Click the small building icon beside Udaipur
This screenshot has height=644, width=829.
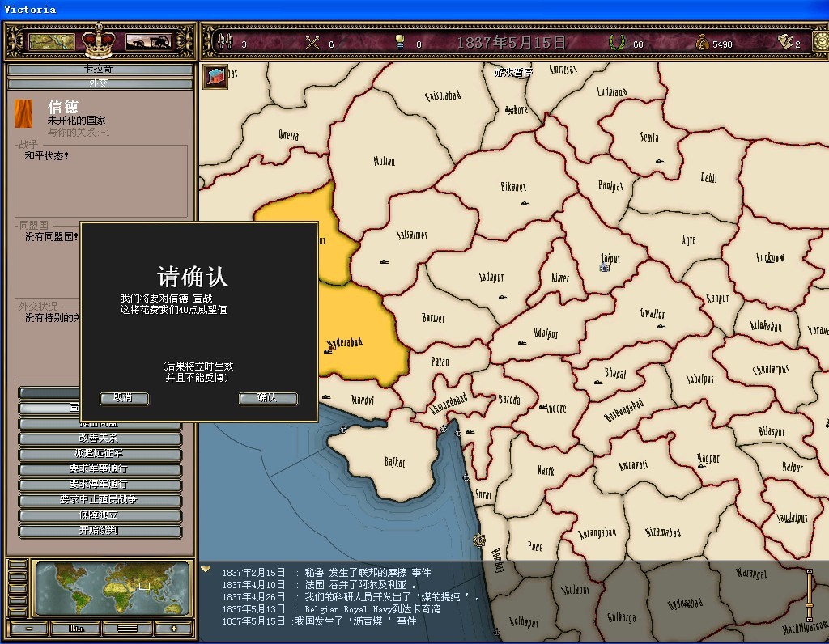pyautogui.click(x=522, y=342)
